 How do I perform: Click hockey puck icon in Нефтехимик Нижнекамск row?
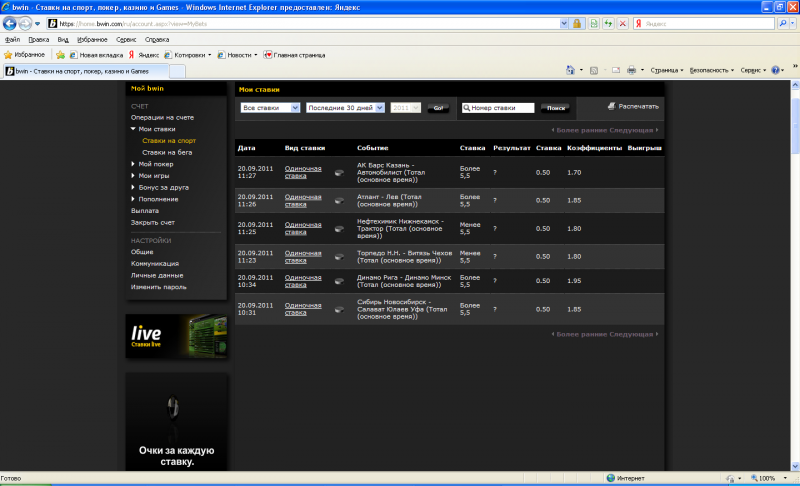[339, 228]
